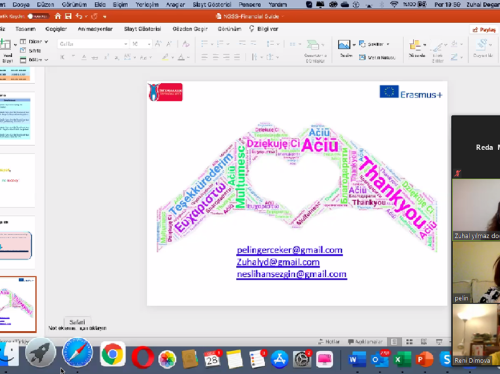
Task: Switch to the Gözden Geçir ribbon tab
Action: pos(190,29)
